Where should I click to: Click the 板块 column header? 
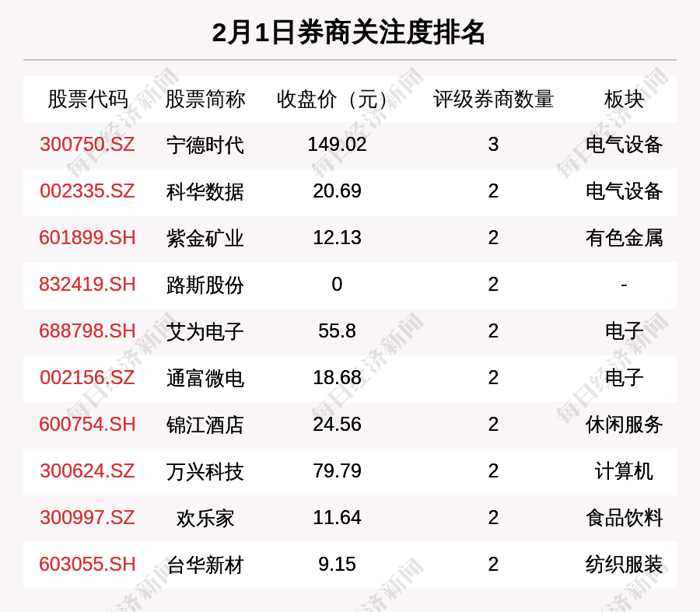[x=624, y=99]
